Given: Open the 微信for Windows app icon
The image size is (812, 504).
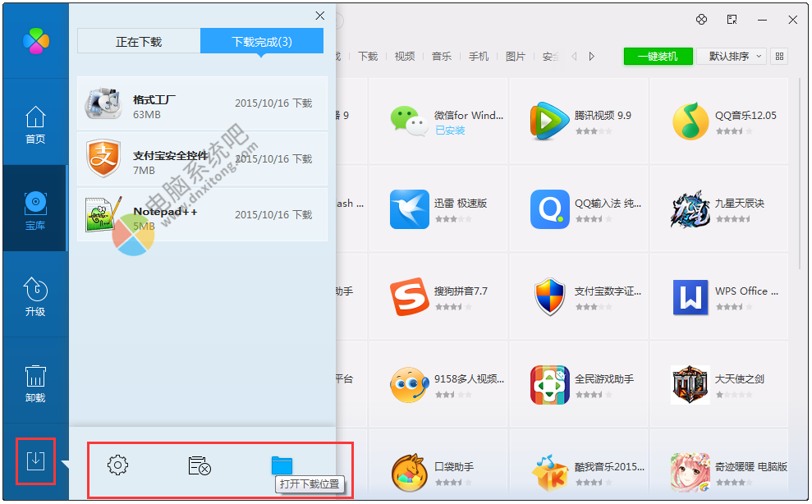Looking at the screenshot, I should coord(409,121).
